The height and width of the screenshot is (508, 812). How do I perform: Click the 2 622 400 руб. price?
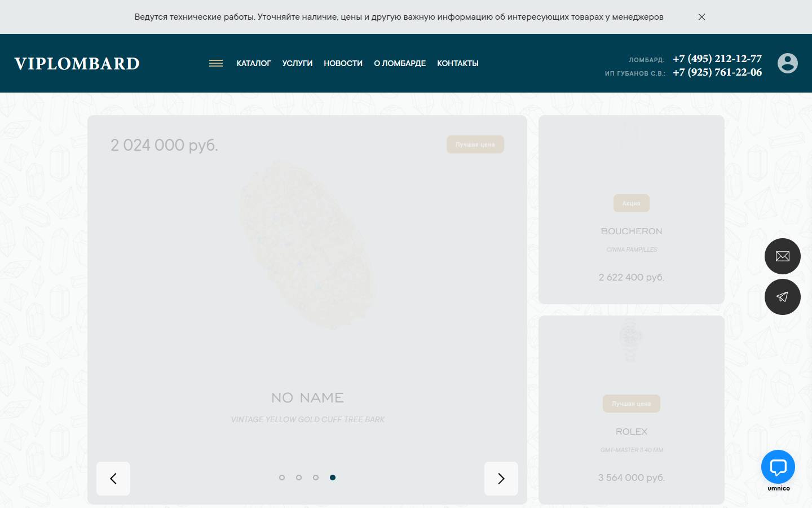632,277
